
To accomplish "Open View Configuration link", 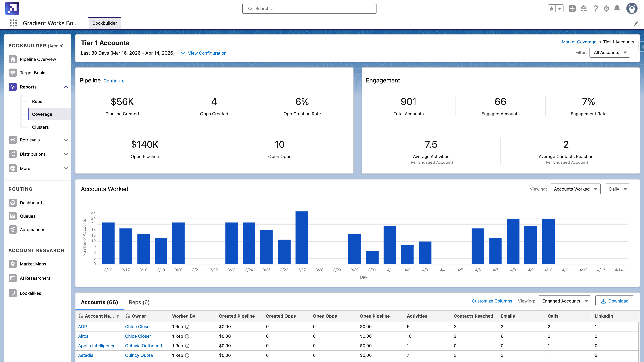I will (x=207, y=53).
